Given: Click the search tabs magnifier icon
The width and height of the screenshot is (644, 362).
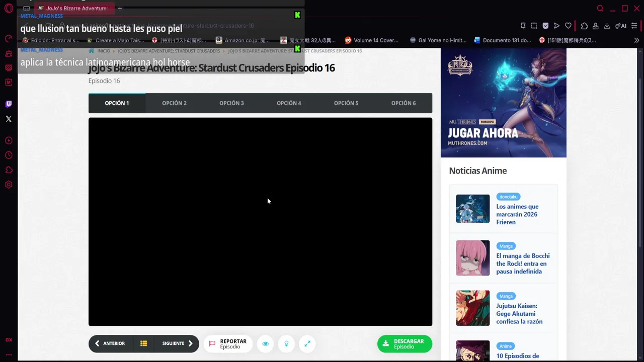Looking at the screenshot, I should pos(600,8).
